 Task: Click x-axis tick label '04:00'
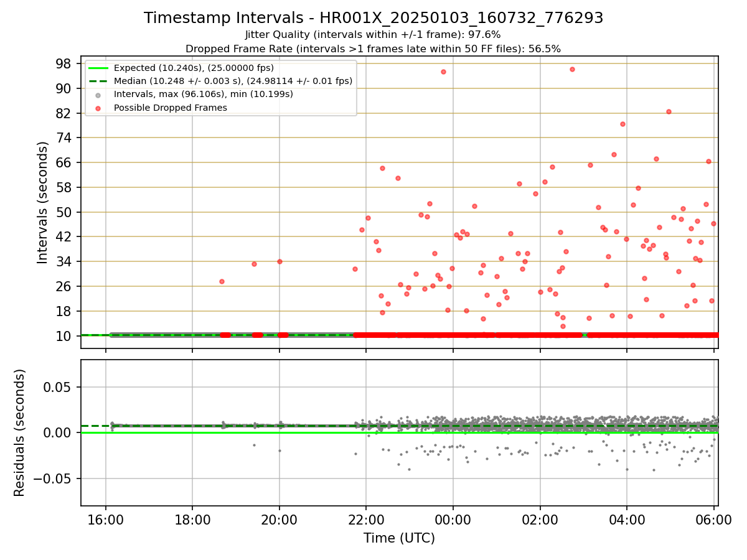point(627,518)
